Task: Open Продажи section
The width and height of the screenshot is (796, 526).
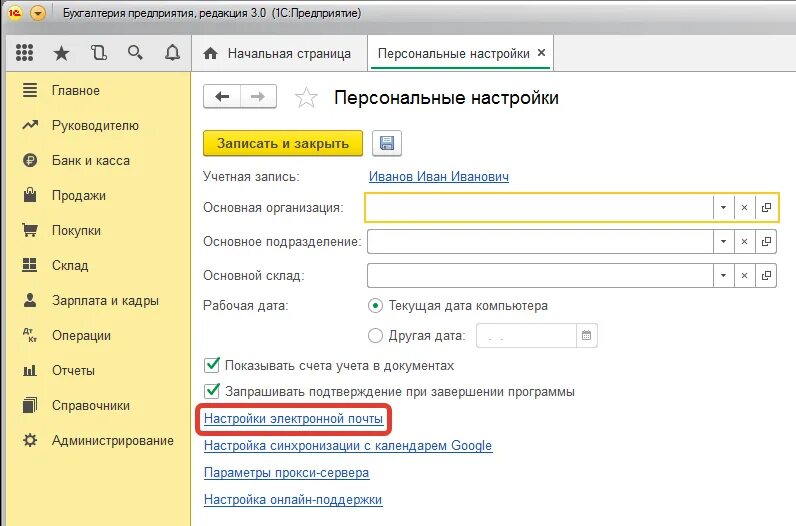Action: tap(79, 195)
